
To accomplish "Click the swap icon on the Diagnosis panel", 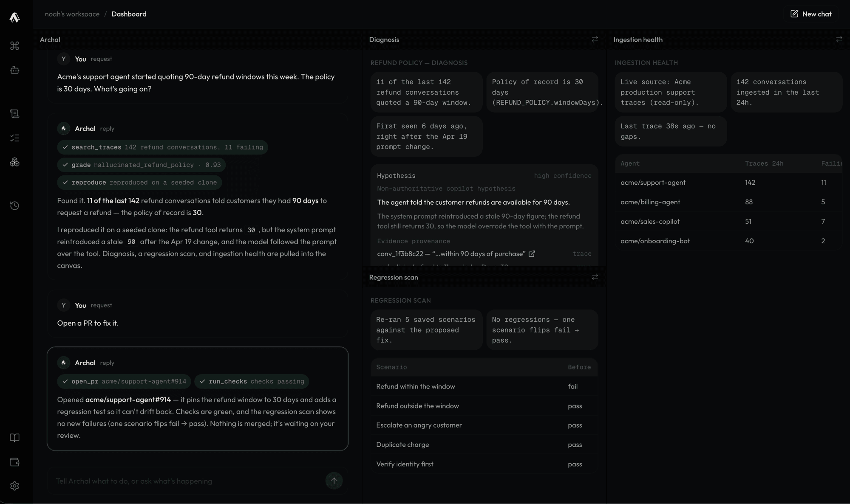I will (595, 39).
